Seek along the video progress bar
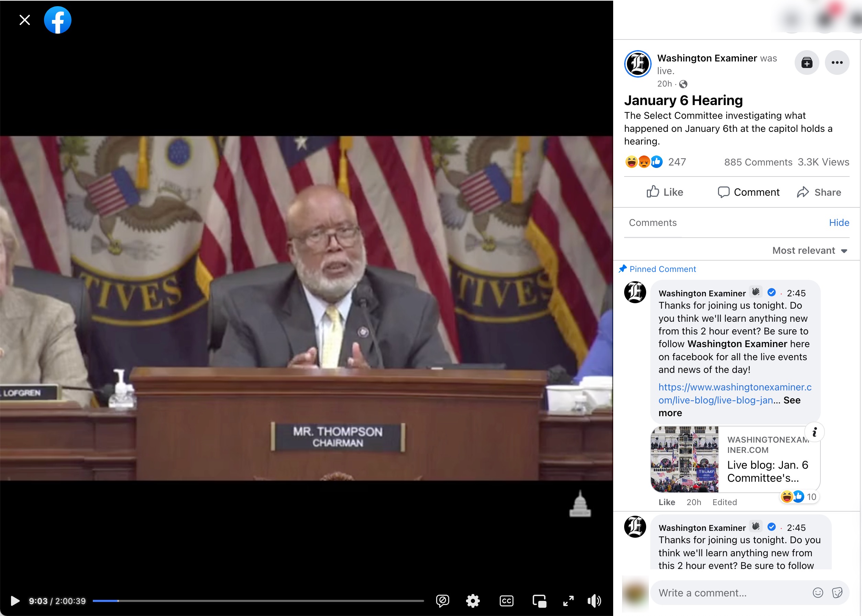The image size is (862, 616). click(258, 601)
